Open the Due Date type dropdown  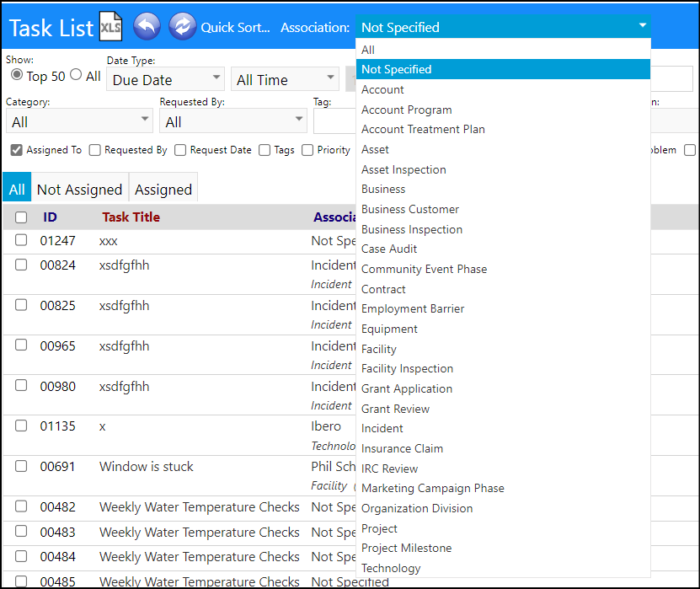pyautogui.click(x=165, y=79)
